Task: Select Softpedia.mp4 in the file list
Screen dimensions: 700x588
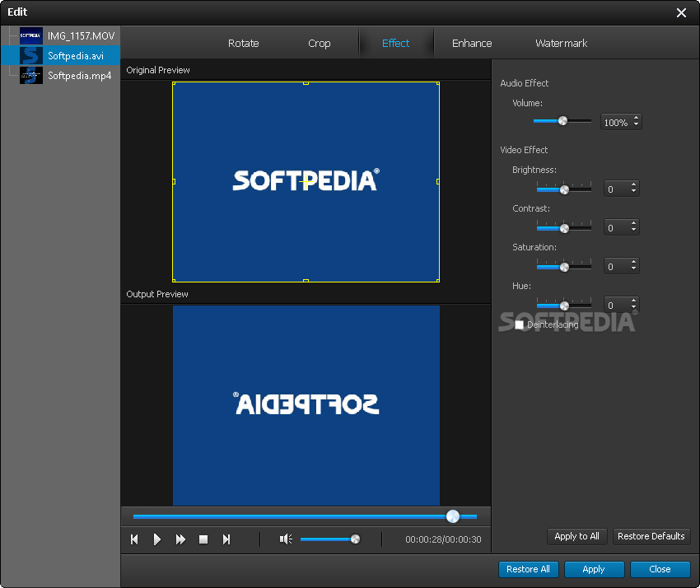Action: tap(79, 76)
